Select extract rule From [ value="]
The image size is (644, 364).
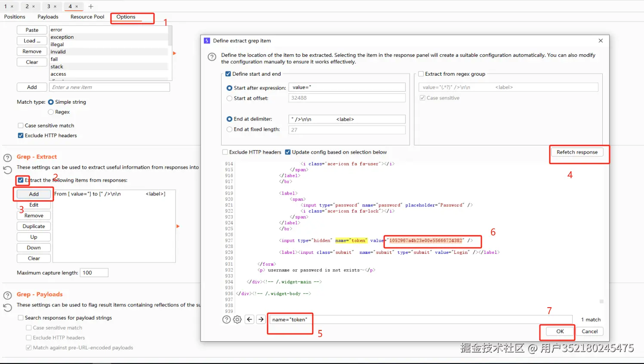[114, 194]
